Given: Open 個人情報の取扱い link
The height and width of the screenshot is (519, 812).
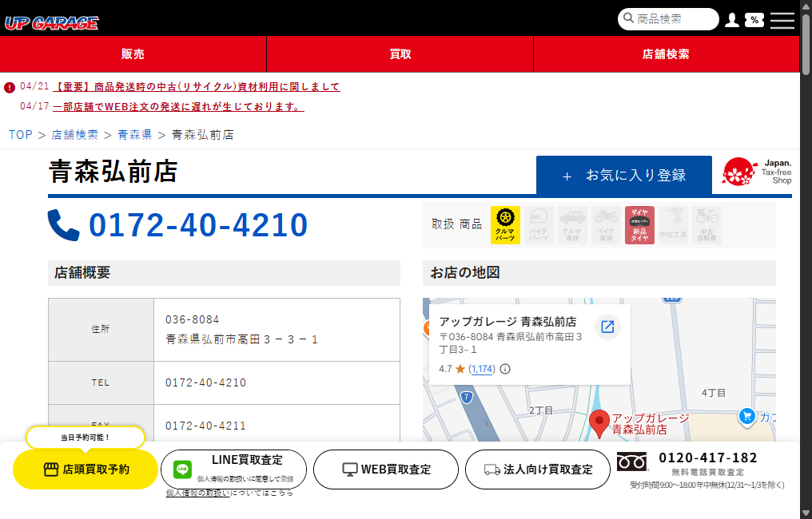Looking at the screenshot, I should pos(198,493).
